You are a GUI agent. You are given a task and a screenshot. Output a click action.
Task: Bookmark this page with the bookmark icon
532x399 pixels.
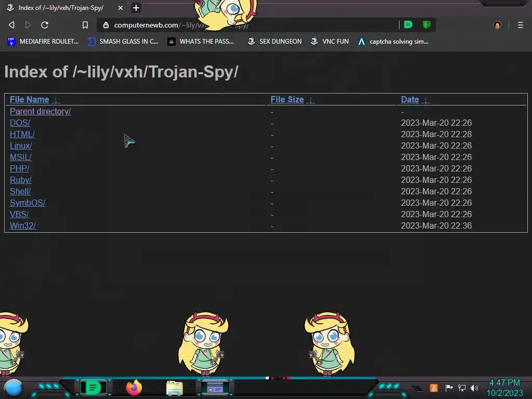[85, 25]
